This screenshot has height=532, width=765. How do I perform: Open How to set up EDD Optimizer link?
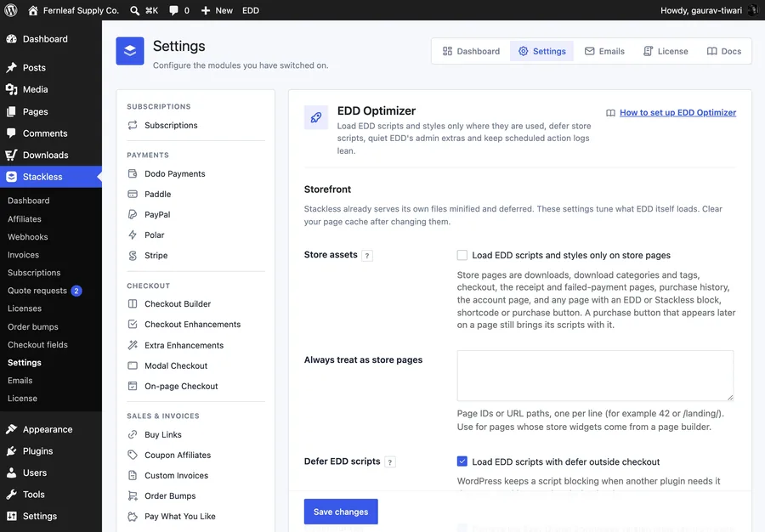pyautogui.click(x=677, y=113)
